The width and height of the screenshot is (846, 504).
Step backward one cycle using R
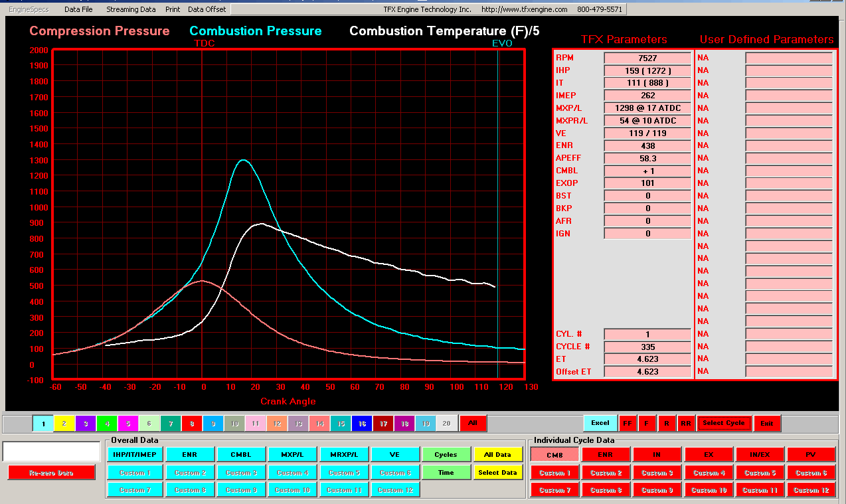[666, 423]
